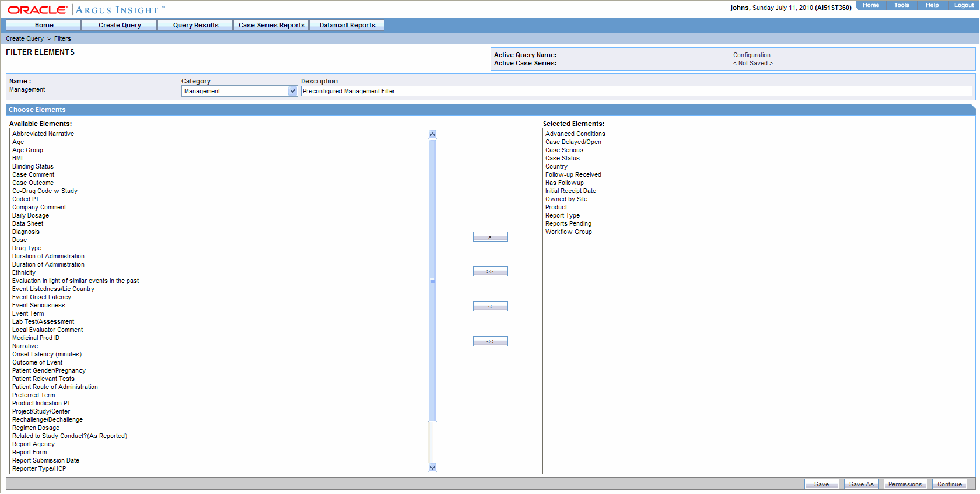Select Local Evaluator Comment element

48,330
